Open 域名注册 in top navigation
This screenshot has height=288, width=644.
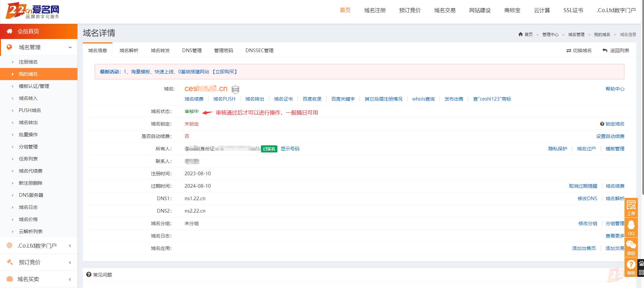[375, 10]
